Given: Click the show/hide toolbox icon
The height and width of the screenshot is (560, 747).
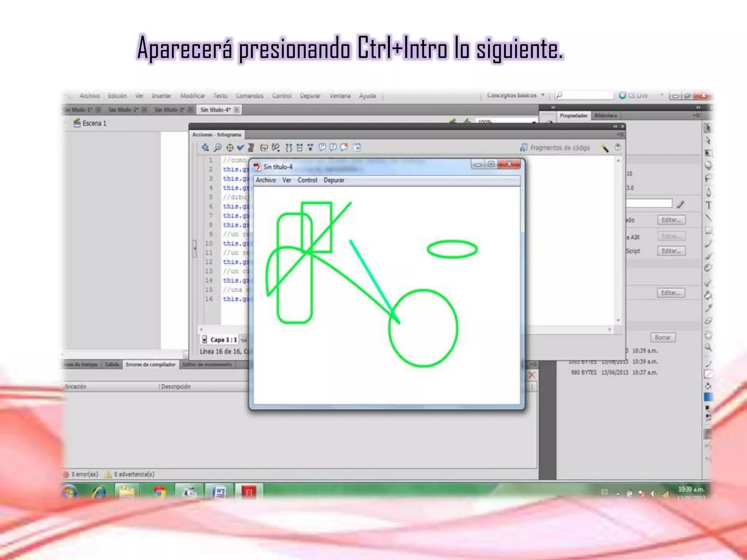Looking at the screenshot, I should click(357, 147).
